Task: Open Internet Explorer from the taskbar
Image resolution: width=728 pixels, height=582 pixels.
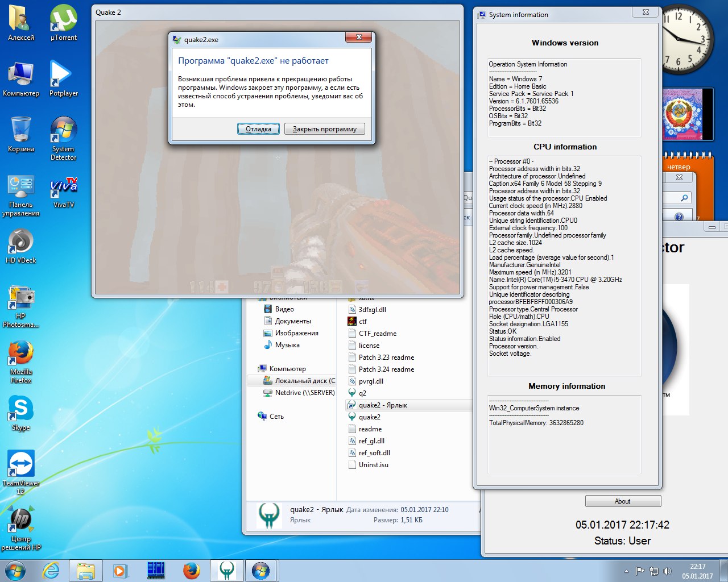Action: (x=52, y=570)
